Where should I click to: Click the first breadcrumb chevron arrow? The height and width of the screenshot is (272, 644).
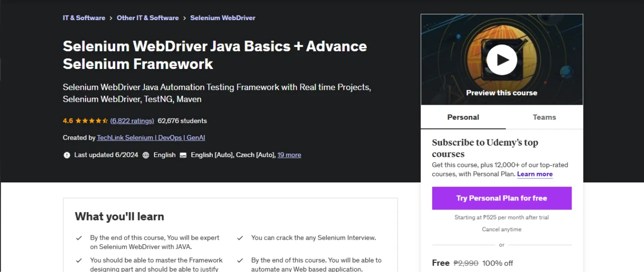pos(111,18)
